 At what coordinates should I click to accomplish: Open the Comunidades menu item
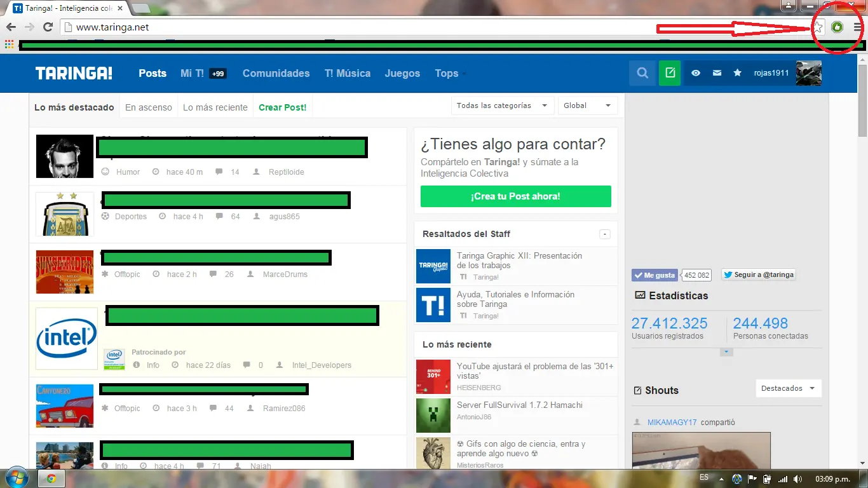(276, 73)
